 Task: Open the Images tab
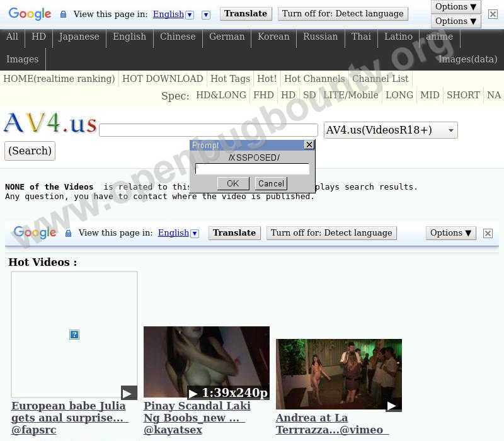coord(22,59)
